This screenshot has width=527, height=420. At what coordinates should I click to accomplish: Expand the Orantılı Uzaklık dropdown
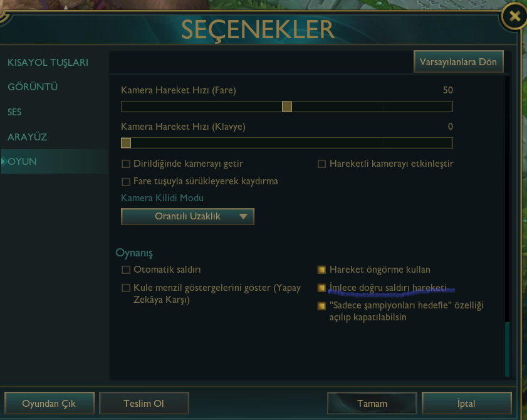coord(187,216)
